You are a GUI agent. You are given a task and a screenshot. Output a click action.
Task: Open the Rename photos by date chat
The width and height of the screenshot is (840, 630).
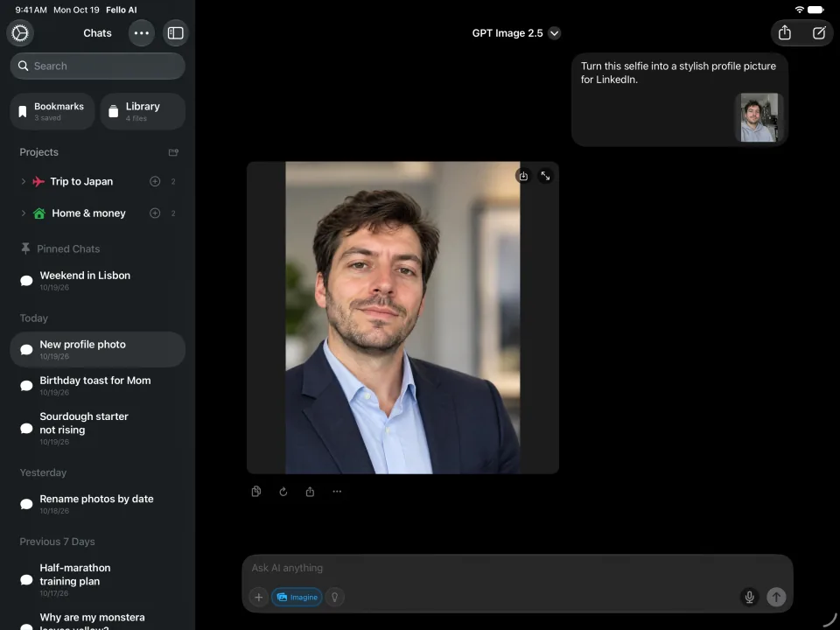tap(97, 504)
